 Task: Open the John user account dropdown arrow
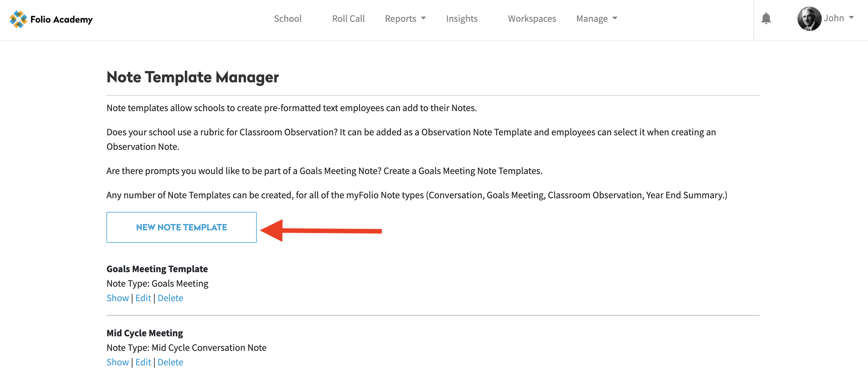tap(851, 18)
